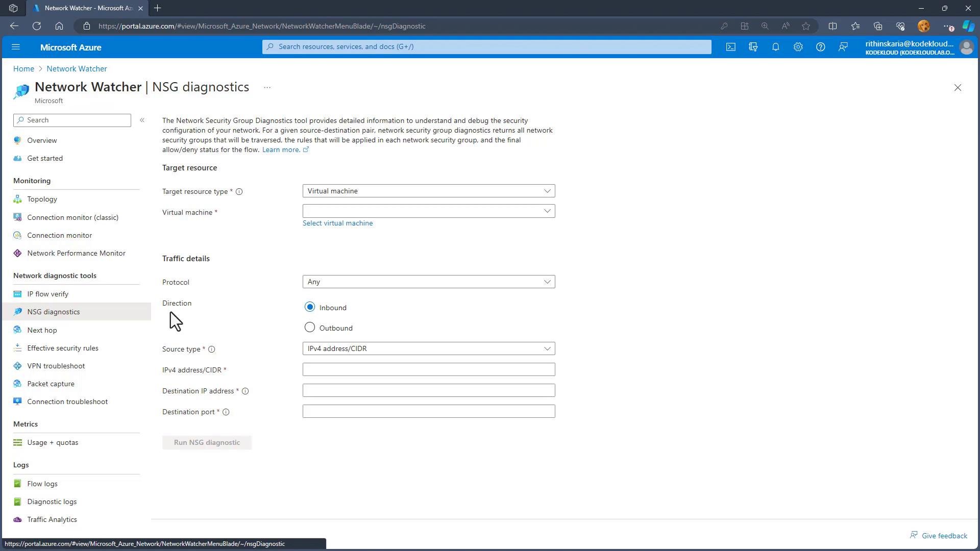Image resolution: width=980 pixels, height=551 pixels.
Task: Open Cloud Shell from the top bar
Action: [x=731, y=47]
